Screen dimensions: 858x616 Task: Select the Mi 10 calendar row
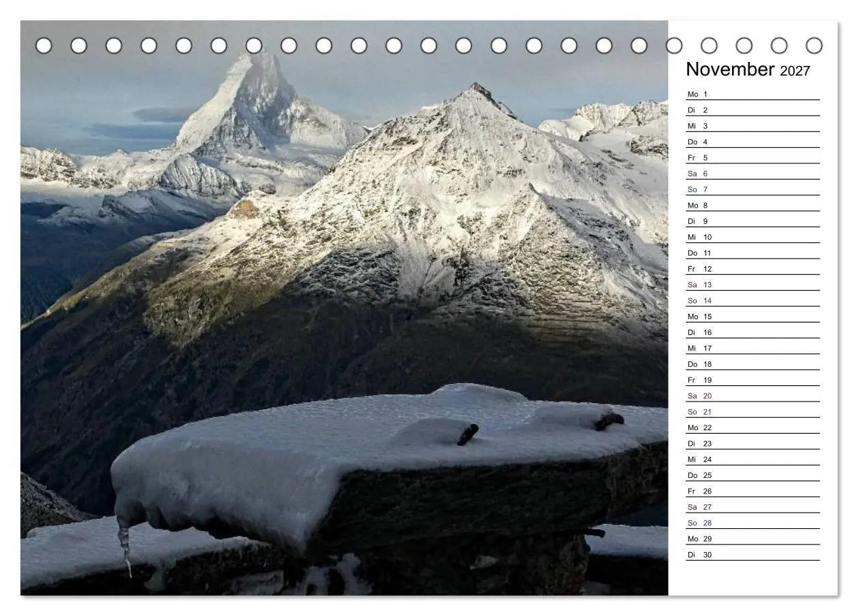click(x=752, y=237)
